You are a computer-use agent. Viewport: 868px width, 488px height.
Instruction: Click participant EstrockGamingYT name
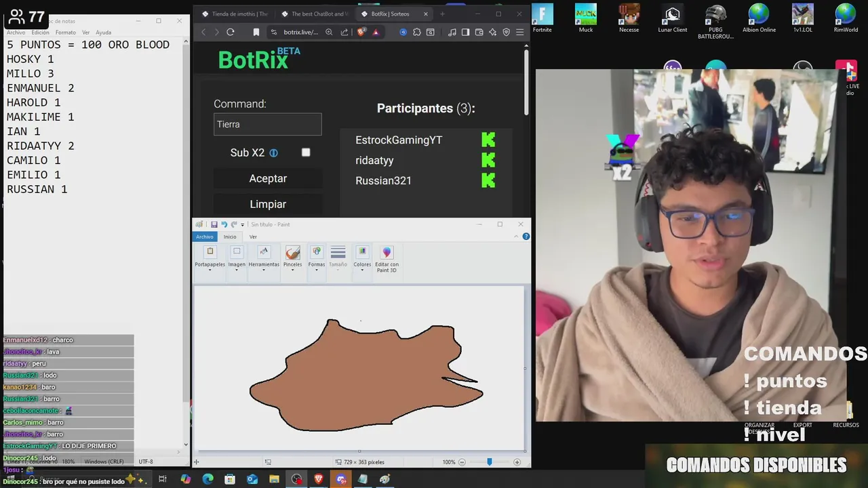pyautogui.click(x=399, y=140)
